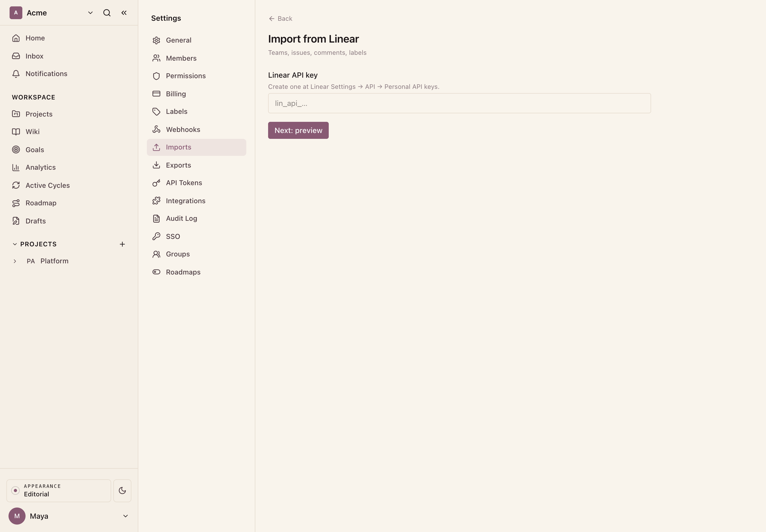Open the Acme workspace dropdown chevron
This screenshot has width=766, height=532.
pos(90,13)
